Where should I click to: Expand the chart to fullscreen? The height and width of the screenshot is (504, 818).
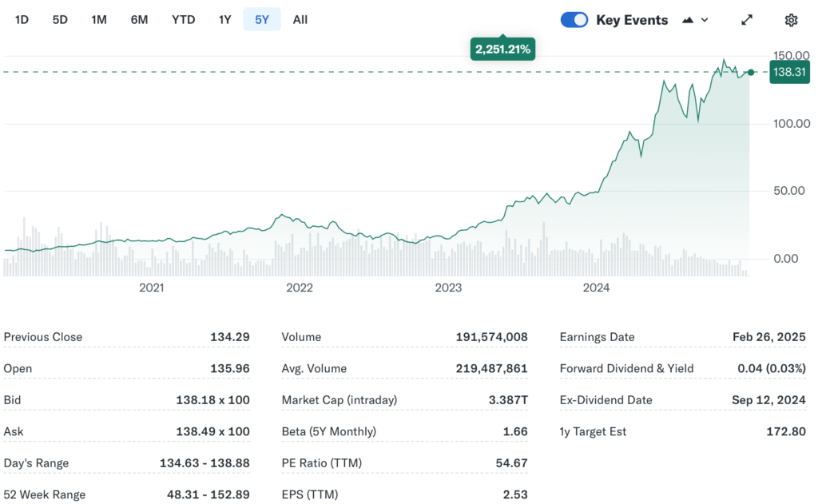[x=746, y=19]
